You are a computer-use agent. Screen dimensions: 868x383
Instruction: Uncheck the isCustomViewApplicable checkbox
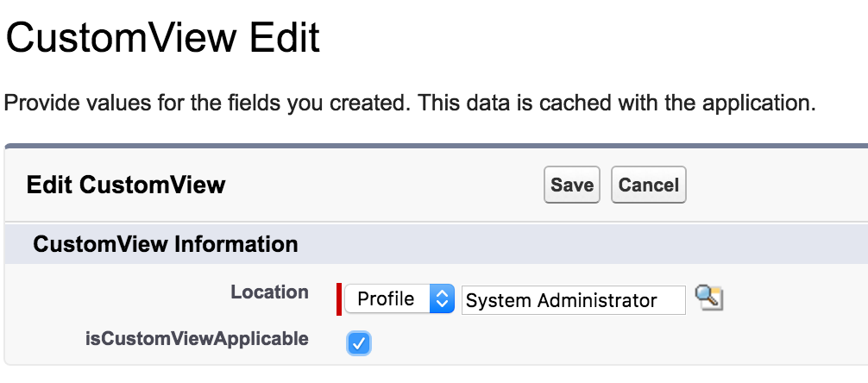[359, 343]
